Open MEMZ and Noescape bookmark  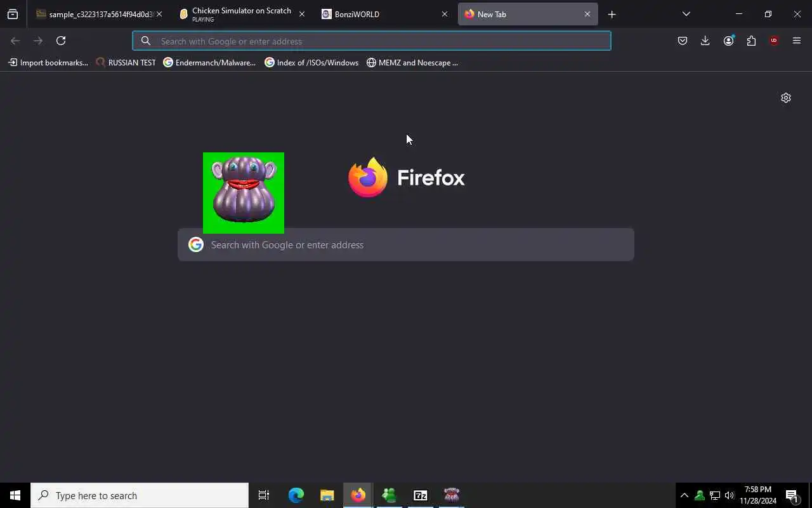[412, 62]
